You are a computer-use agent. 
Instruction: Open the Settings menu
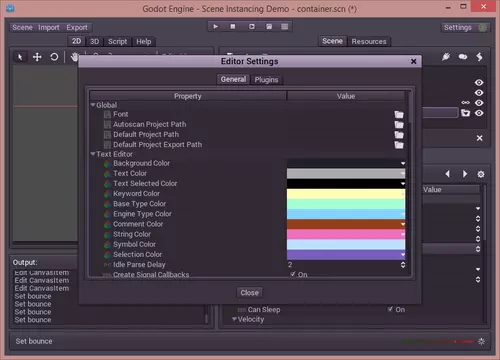click(458, 28)
